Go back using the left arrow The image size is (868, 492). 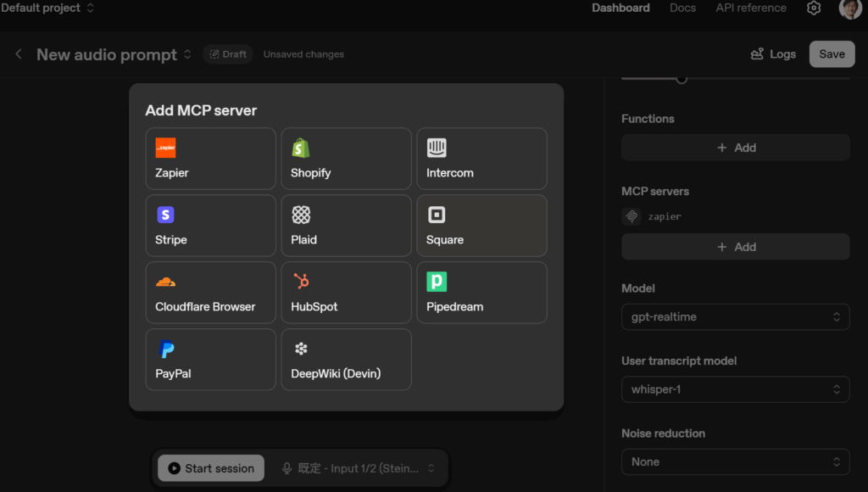pyautogui.click(x=19, y=53)
